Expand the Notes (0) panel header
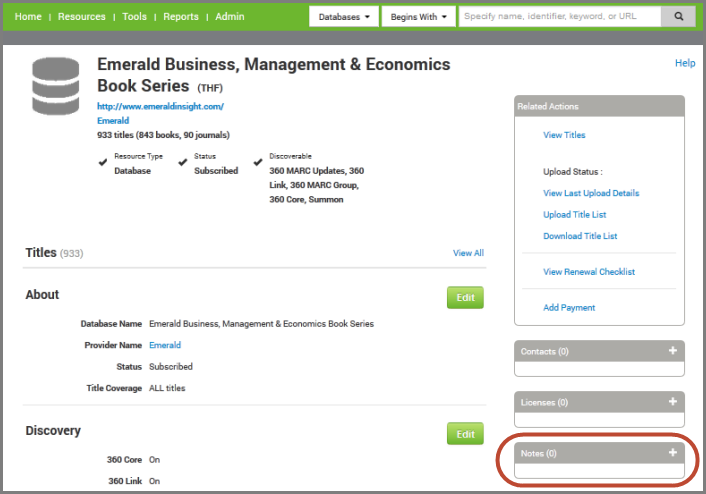Screen dimensions: 706x494 coord(599,453)
